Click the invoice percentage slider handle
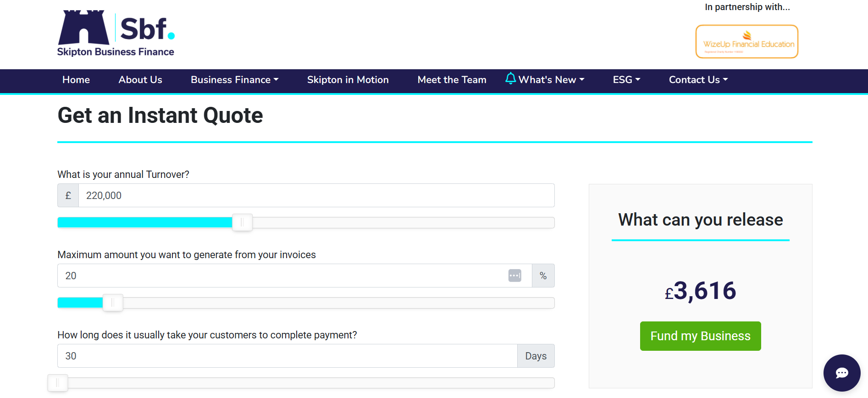868x398 pixels. (113, 303)
